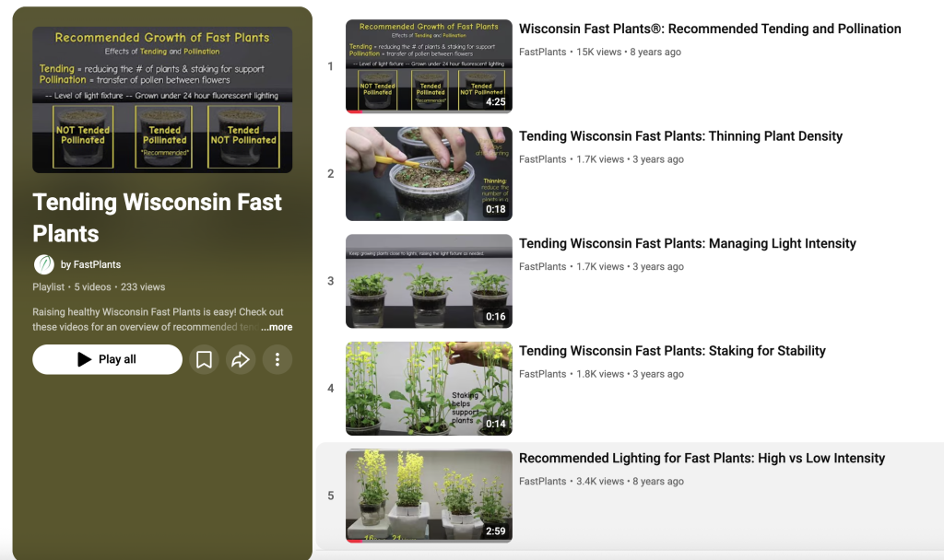Share the playlist using arrow icon
This screenshot has height=560, width=944.
pyautogui.click(x=241, y=360)
